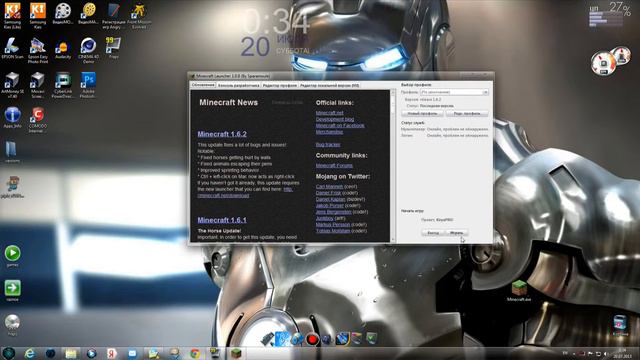
Task: Visit the Minecraft Forums community link
Action: click(334, 166)
